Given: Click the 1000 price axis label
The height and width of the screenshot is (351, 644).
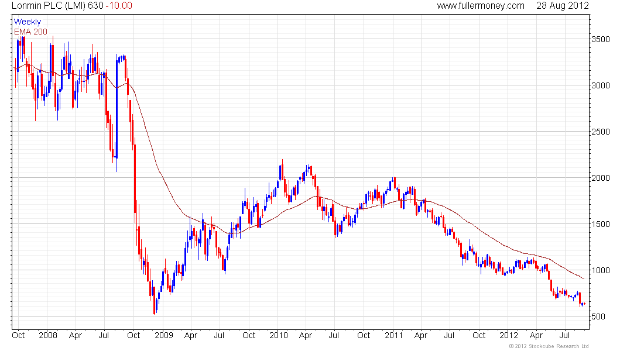Looking at the screenshot, I should tap(601, 270).
